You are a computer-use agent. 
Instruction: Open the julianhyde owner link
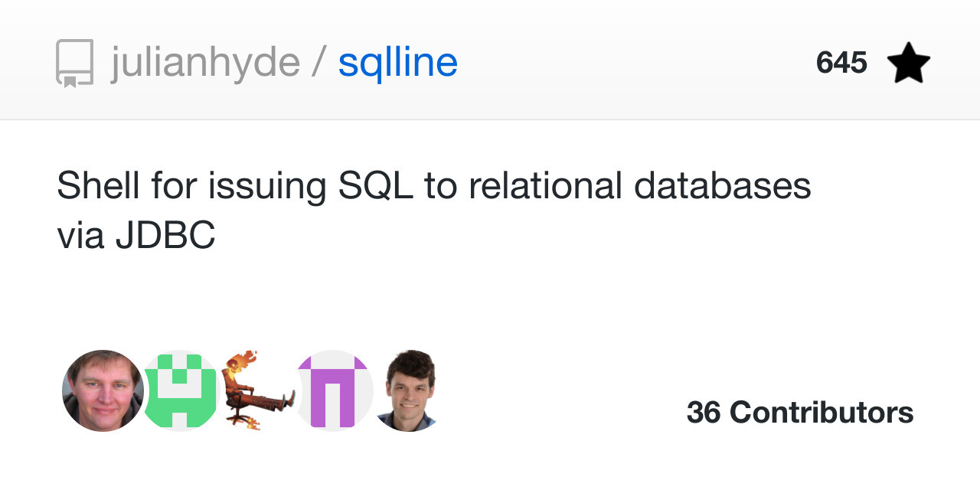click(205, 63)
